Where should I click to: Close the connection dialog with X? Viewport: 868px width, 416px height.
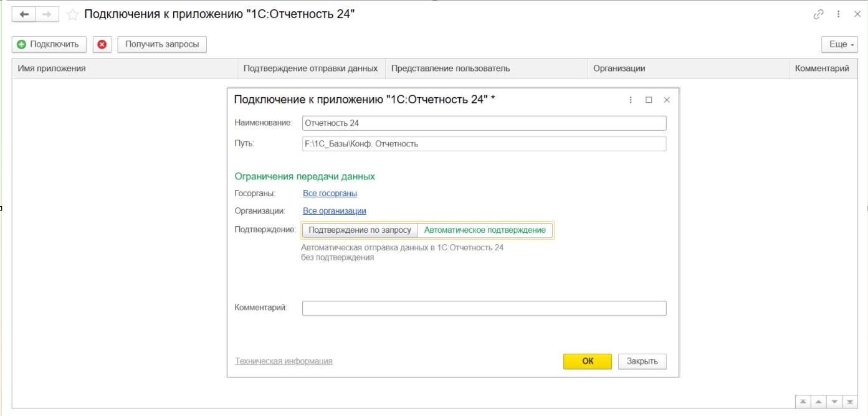[x=667, y=100]
